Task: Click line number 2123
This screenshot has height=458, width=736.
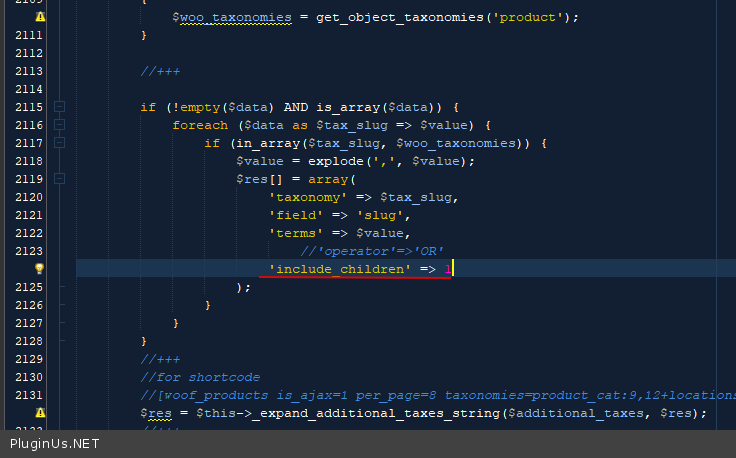Action: point(29,251)
